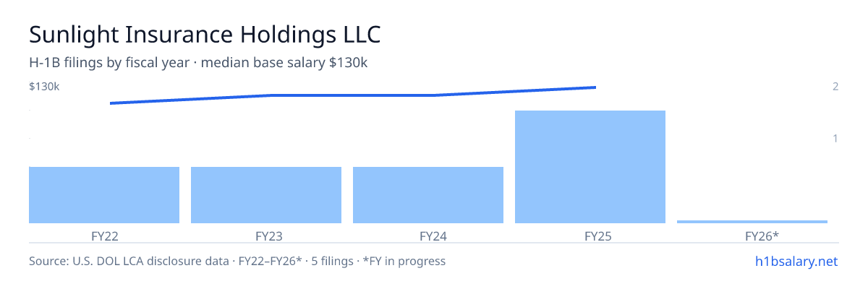
Task: Click the Source DOL LCA disclosure footnote
Action: 237,261
